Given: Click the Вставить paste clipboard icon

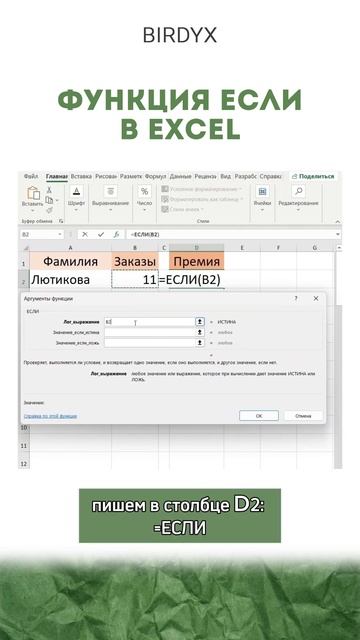Looking at the screenshot, I should click(x=33, y=193).
